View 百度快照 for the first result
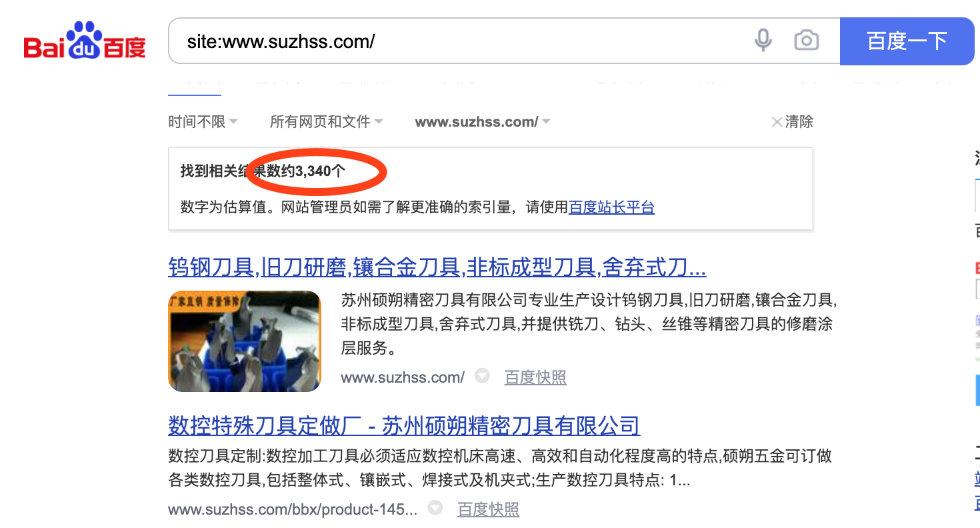 [535, 378]
